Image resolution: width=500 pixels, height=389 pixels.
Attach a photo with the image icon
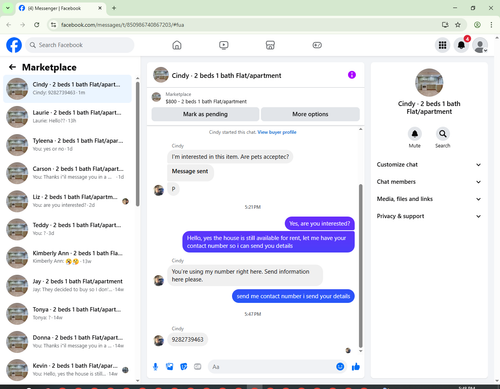(x=170, y=367)
